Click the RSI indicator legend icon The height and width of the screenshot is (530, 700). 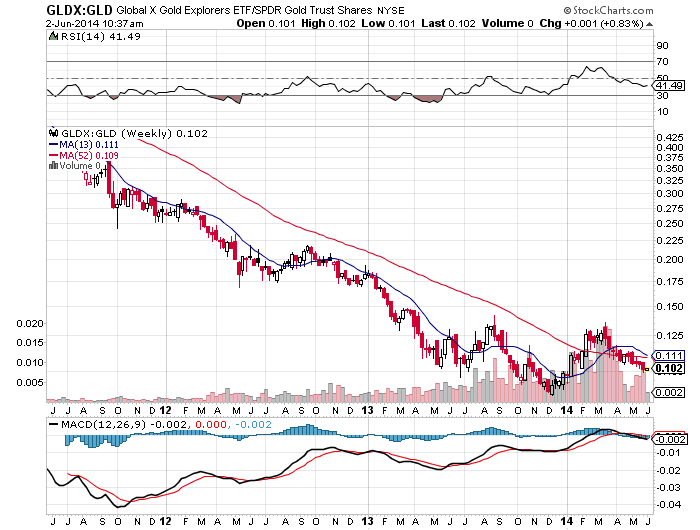point(54,36)
